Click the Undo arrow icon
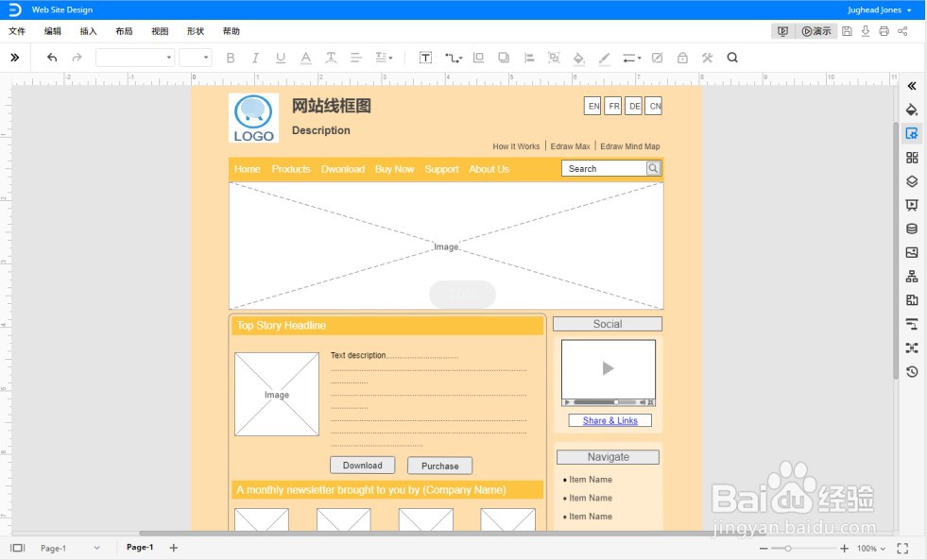The width and height of the screenshot is (927, 560). click(x=52, y=58)
